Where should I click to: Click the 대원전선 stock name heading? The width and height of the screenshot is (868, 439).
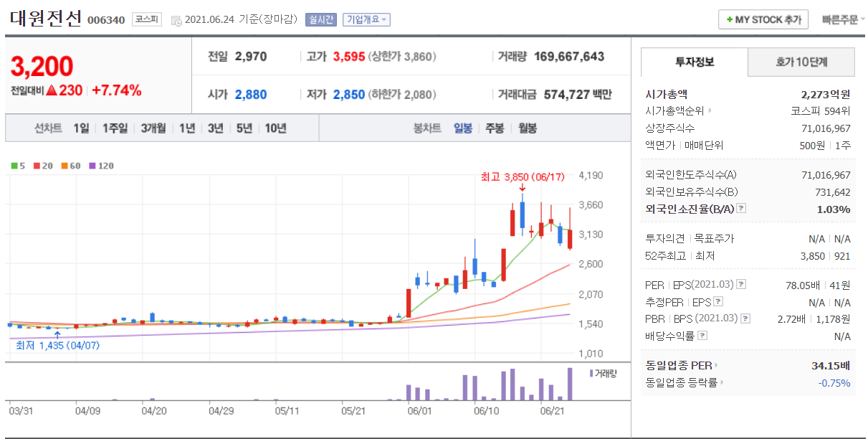(46, 19)
